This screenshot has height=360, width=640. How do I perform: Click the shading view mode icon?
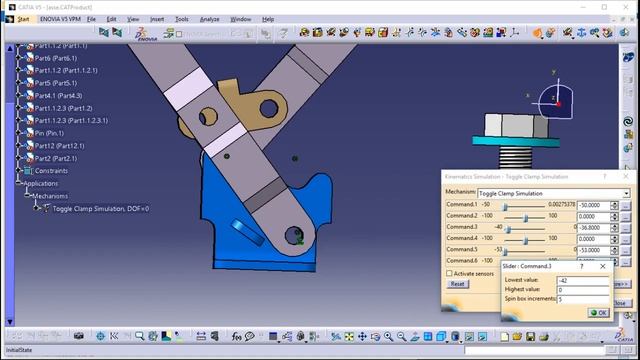point(455,337)
